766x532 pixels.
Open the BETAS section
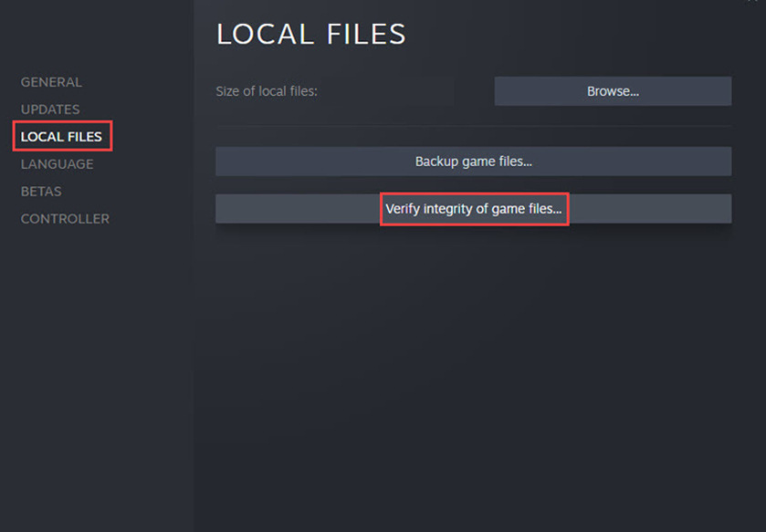click(x=41, y=192)
